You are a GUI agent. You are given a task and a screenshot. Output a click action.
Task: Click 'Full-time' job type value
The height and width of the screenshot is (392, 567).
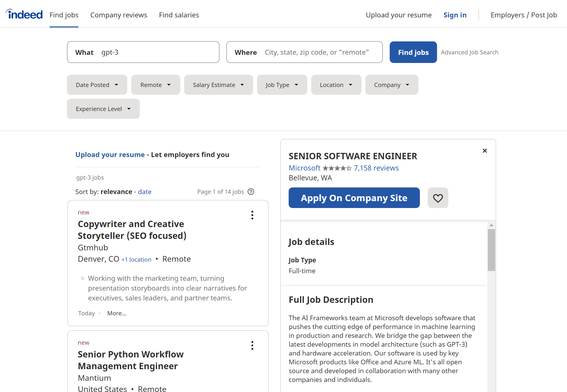click(x=302, y=271)
